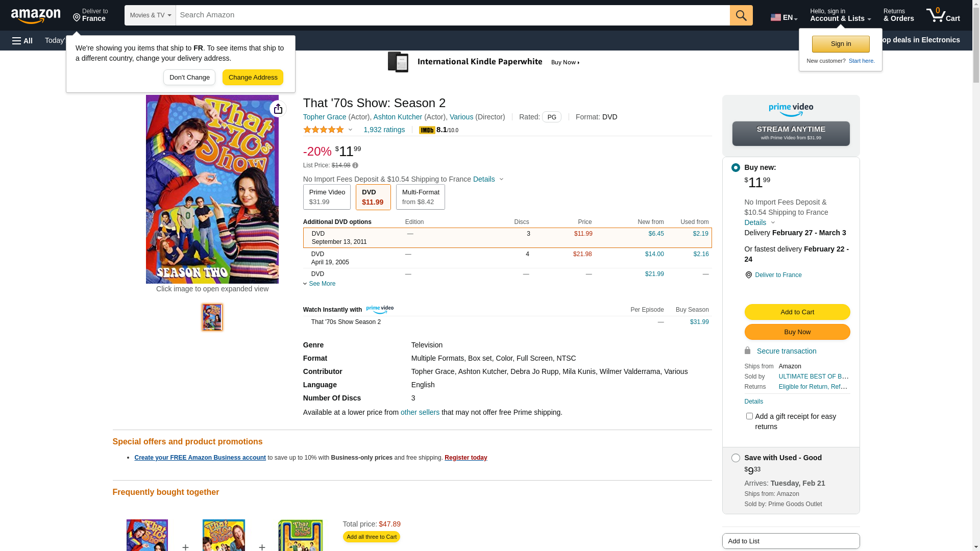This screenshot has height=551, width=980.
Task: Open the All hamburger menu
Action: (x=22, y=41)
